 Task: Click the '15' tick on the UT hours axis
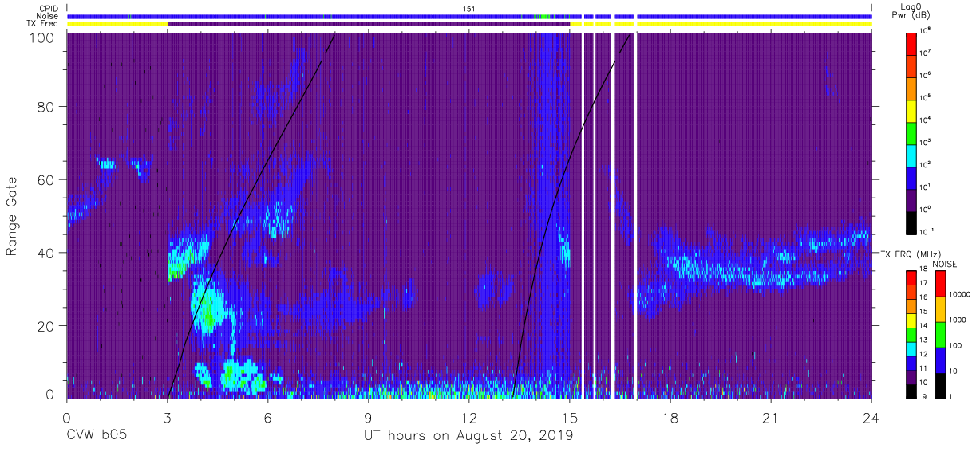click(570, 418)
